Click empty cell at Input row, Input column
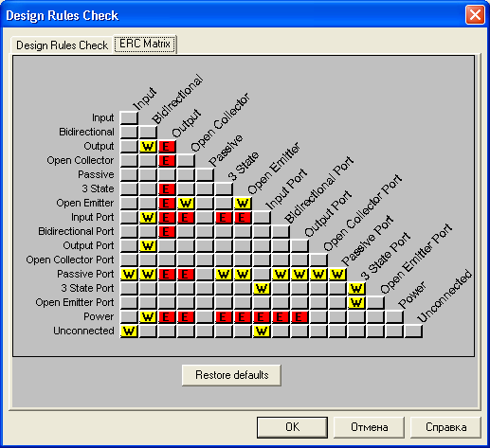490x448 pixels. pyautogui.click(x=129, y=117)
